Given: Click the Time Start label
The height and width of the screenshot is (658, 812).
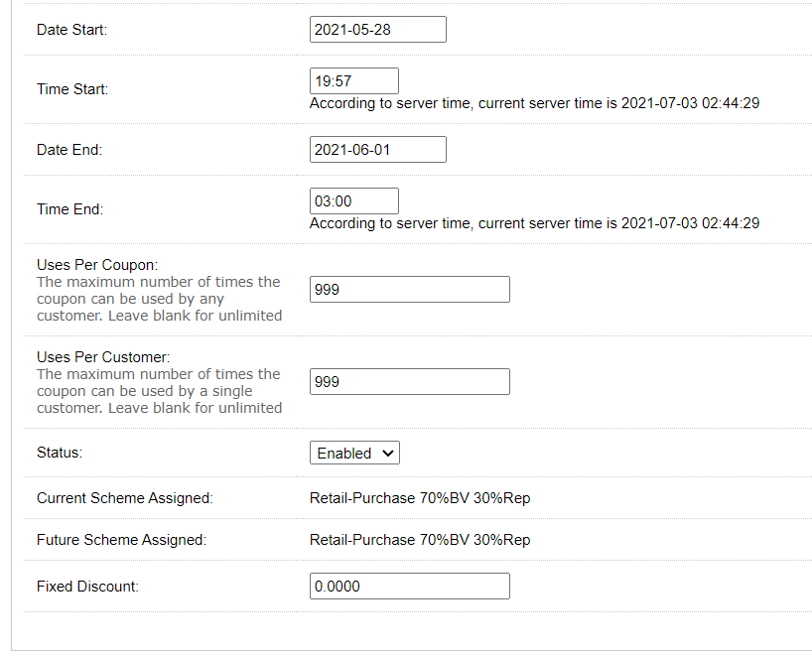Looking at the screenshot, I should click(x=72, y=89).
